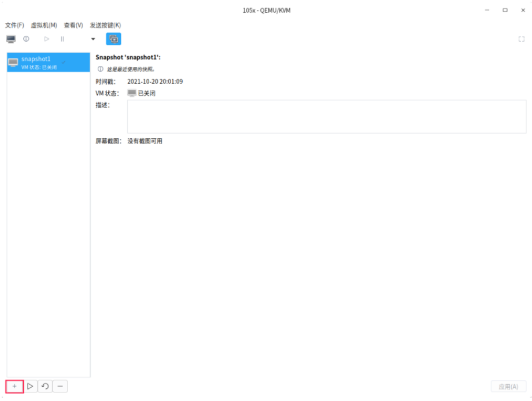
Task: Click the 已关闭 VM state value
Action: tap(146, 93)
